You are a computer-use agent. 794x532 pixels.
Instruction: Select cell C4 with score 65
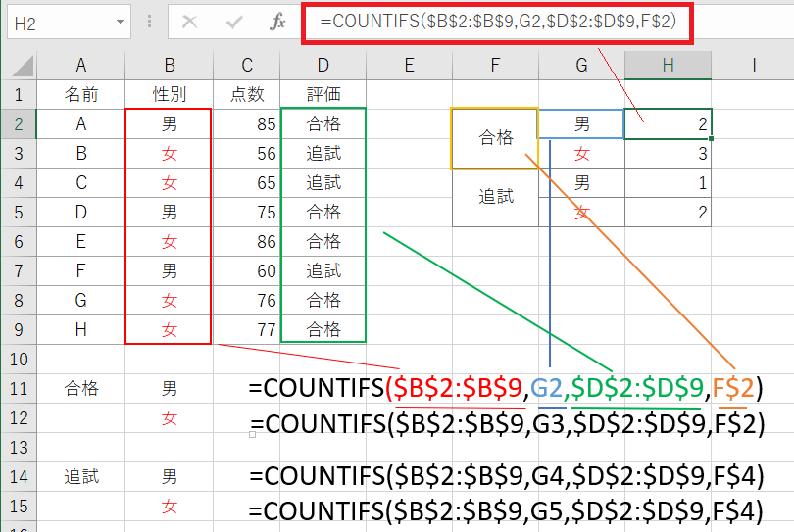click(x=247, y=183)
